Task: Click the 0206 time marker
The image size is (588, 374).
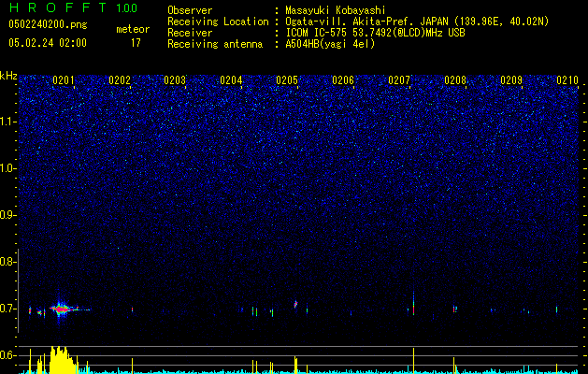Action: [343, 80]
